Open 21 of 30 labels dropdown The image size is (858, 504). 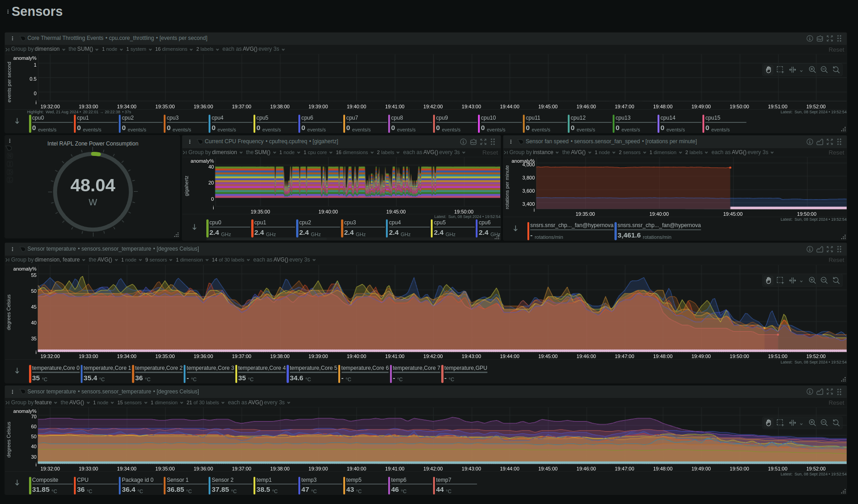205,403
